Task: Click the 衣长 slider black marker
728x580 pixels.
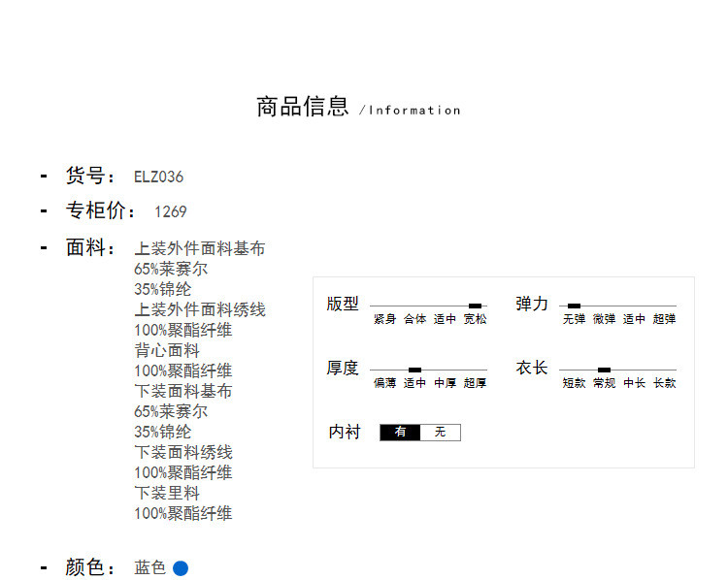Action: 604,370
